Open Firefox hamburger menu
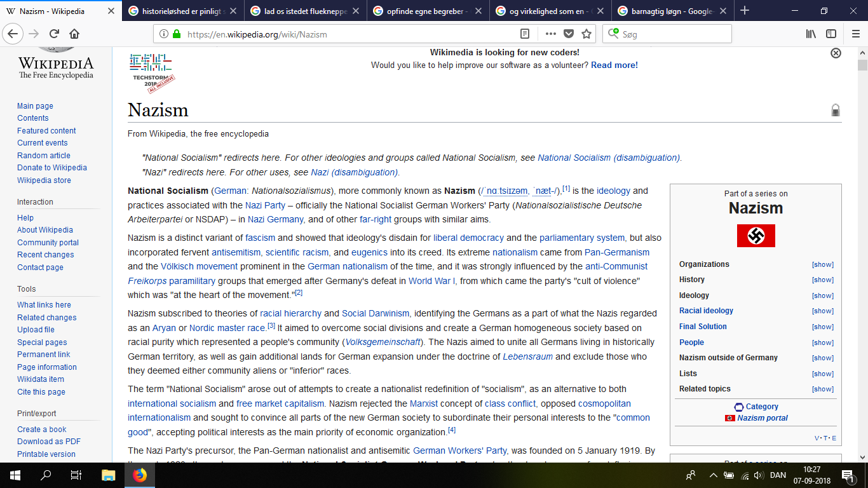The width and height of the screenshot is (868, 488). [855, 34]
